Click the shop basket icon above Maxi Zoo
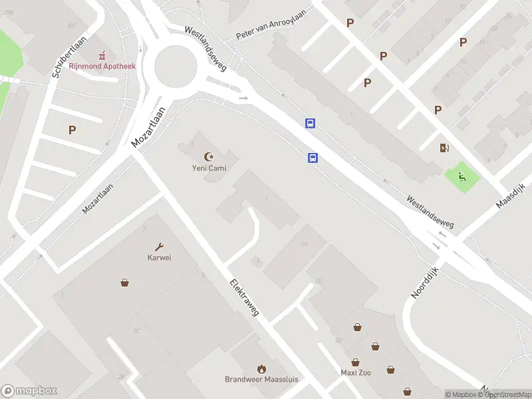 click(x=355, y=362)
